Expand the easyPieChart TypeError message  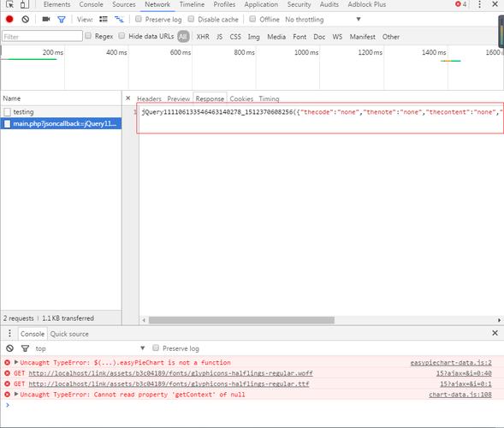tap(15, 362)
